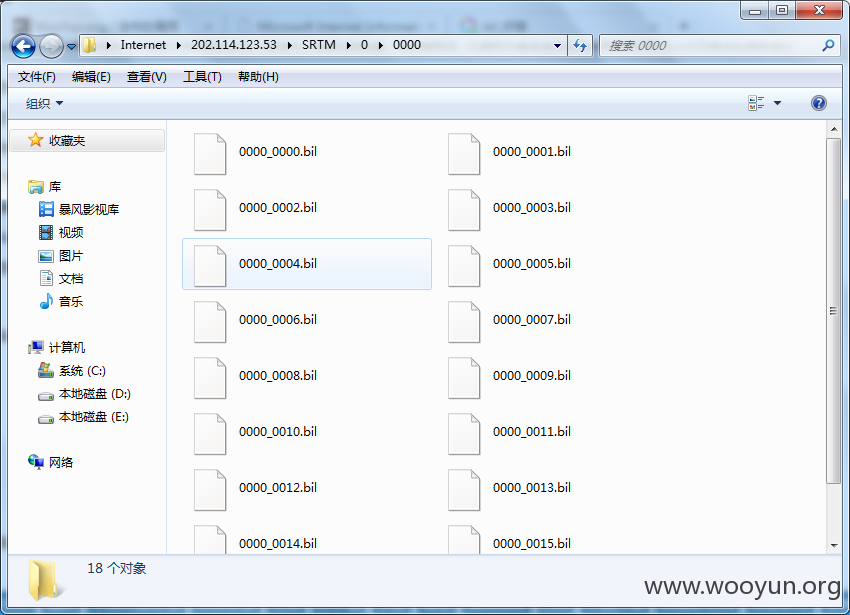
Task: Click the scroll up arrow of file list
Action: click(834, 129)
